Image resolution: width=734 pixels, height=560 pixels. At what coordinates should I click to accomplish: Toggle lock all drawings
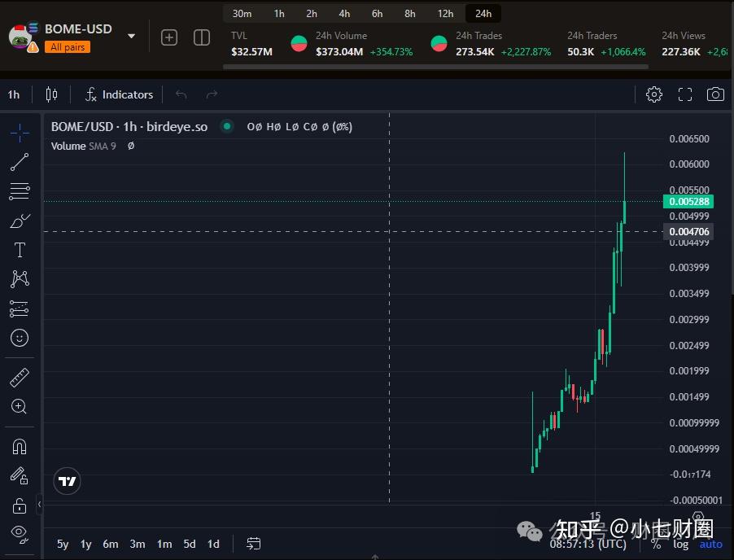pyautogui.click(x=20, y=505)
